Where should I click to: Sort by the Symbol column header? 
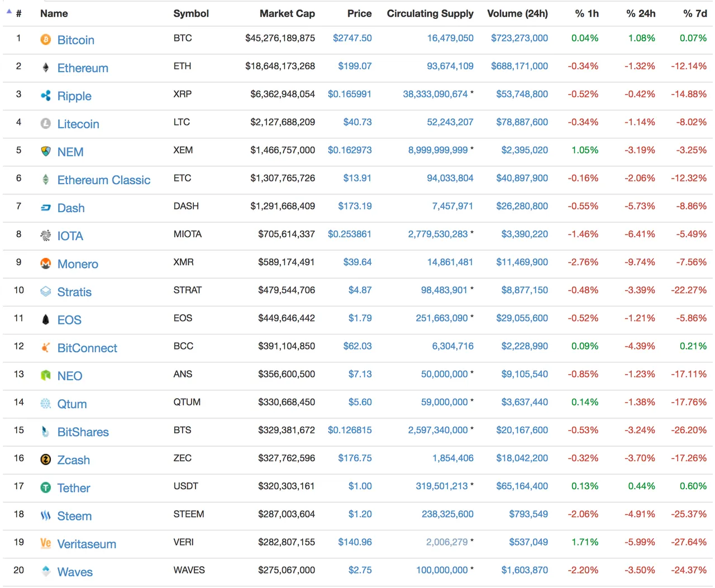click(x=191, y=13)
